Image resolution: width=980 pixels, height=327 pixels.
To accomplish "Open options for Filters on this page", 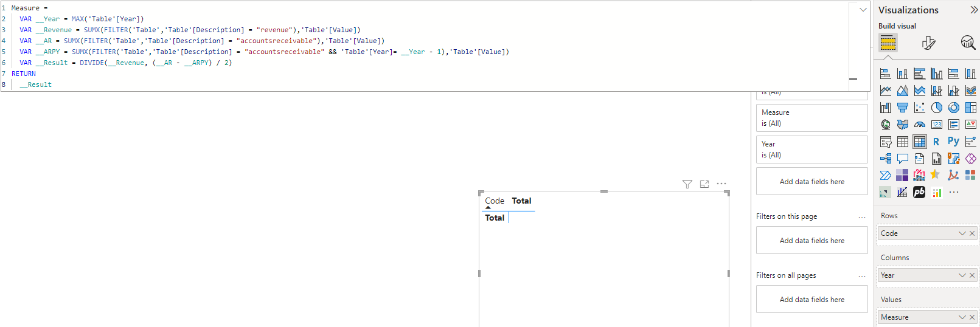I will pos(862,217).
